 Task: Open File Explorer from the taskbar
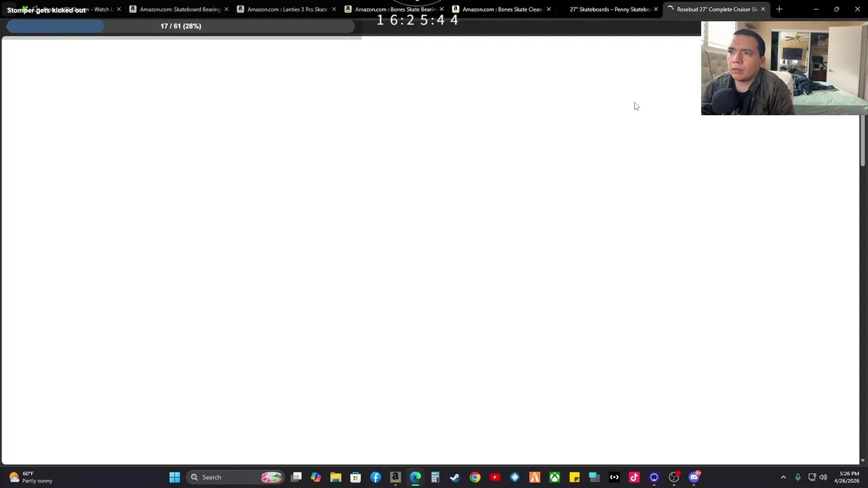(336, 477)
